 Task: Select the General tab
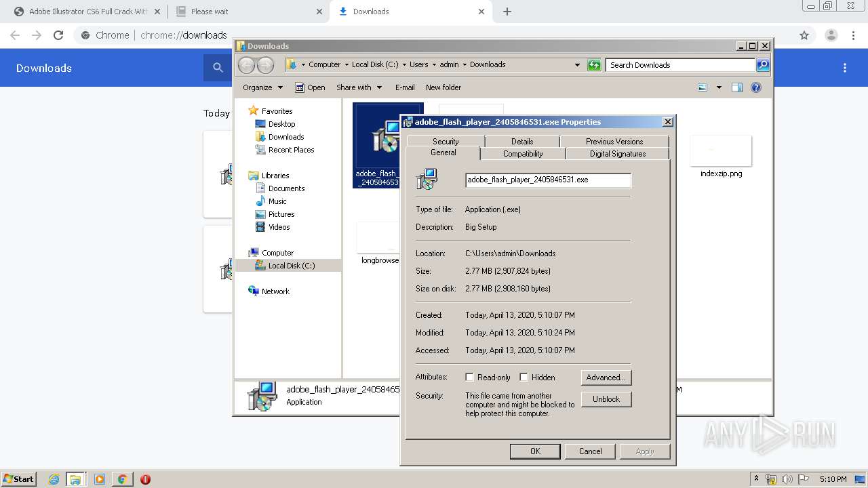pyautogui.click(x=443, y=153)
